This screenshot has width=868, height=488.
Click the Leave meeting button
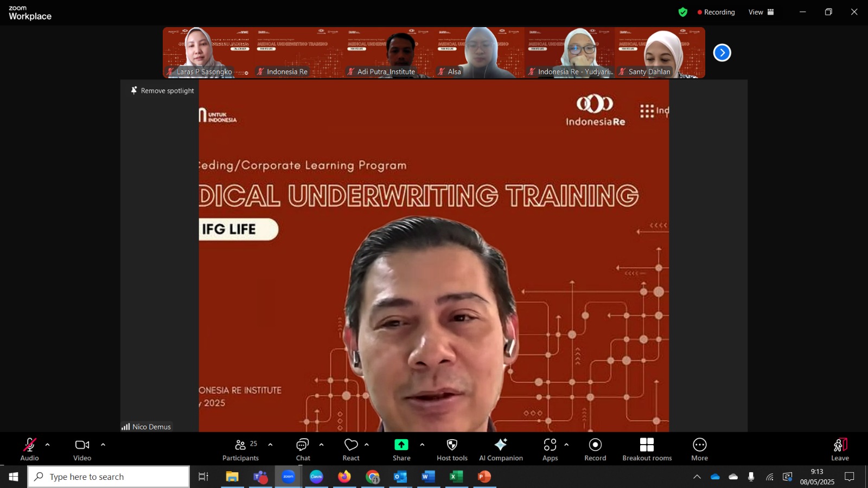840,450
